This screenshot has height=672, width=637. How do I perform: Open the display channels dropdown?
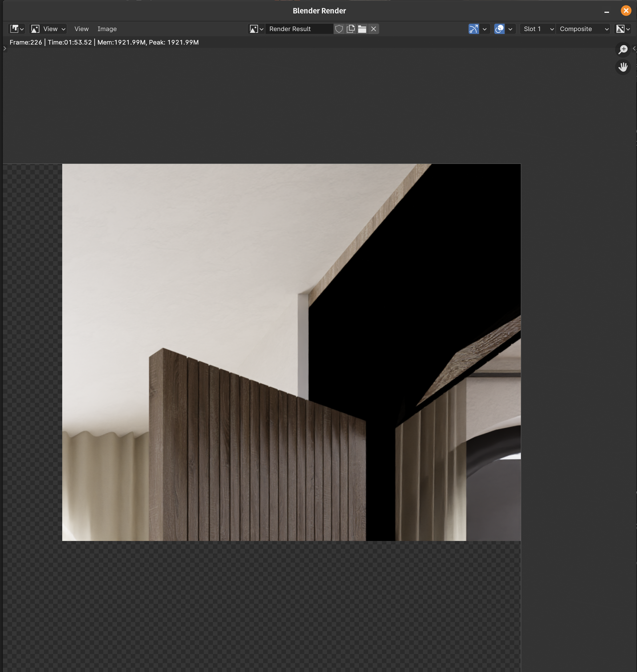pos(623,29)
